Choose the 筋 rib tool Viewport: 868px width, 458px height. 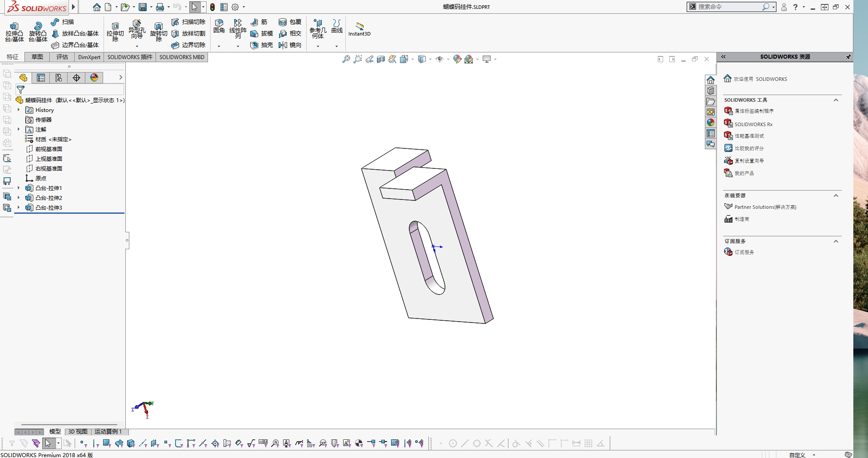coord(259,22)
